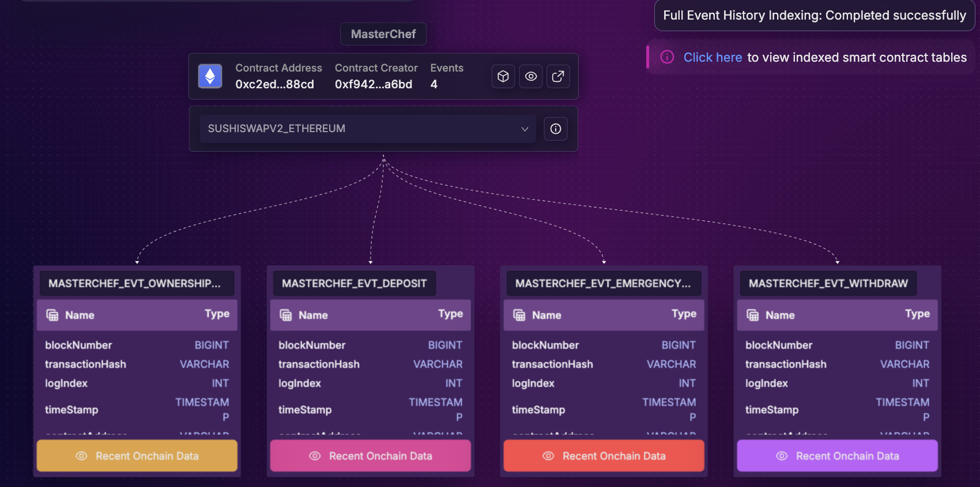Viewport: 980px width, 487px height.
Task: Select timeStamp row in WITHDRAW table
Action: click(x=838, y=410)
